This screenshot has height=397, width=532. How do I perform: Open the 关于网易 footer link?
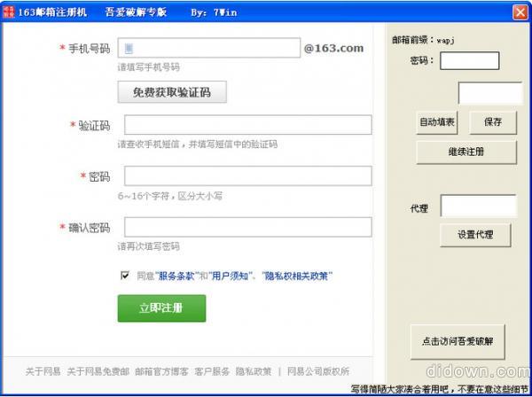coord(43,371)
